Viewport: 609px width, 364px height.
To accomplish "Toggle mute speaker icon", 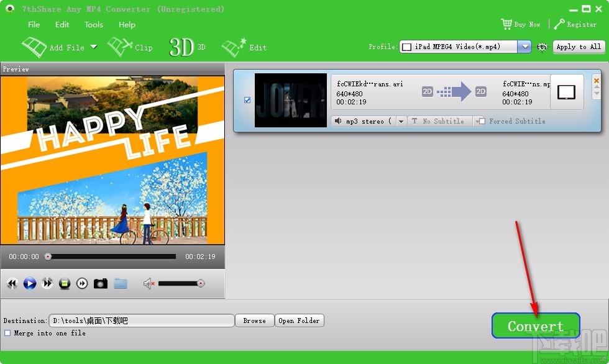I will [149, 284].
